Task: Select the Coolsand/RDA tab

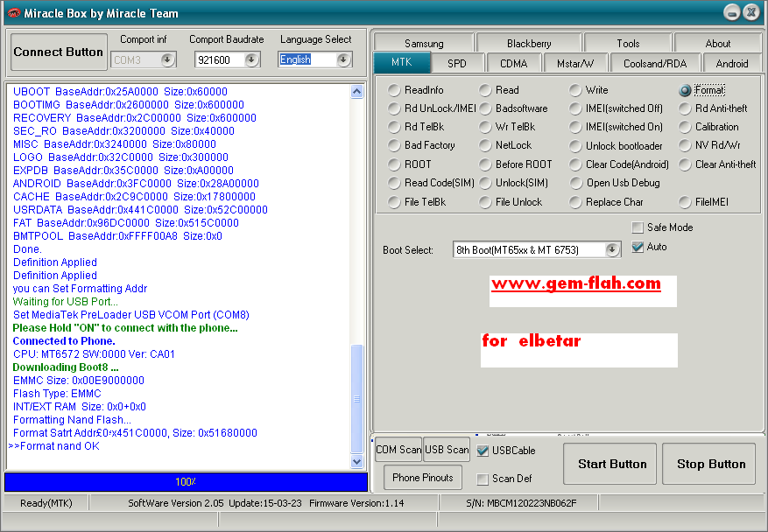Action: tap(655, 63)
